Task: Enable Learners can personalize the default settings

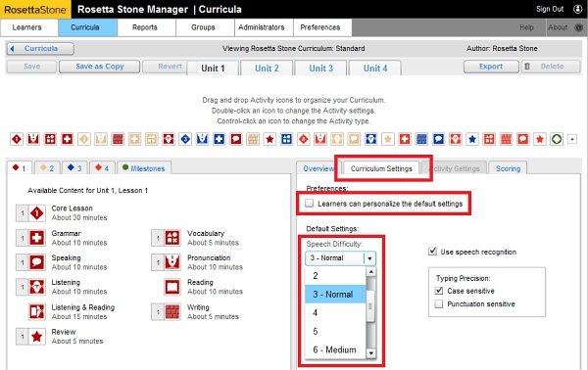Action: tap(309, 204)
